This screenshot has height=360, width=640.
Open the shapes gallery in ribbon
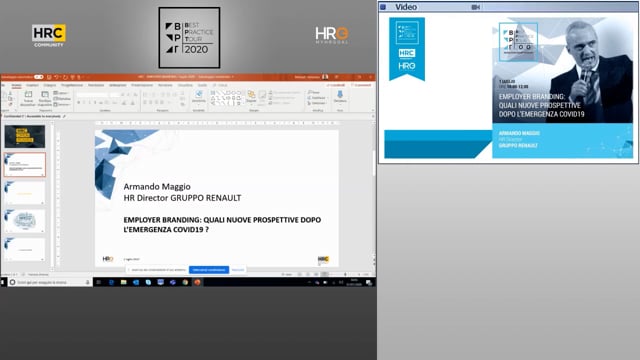pos(226,98)
